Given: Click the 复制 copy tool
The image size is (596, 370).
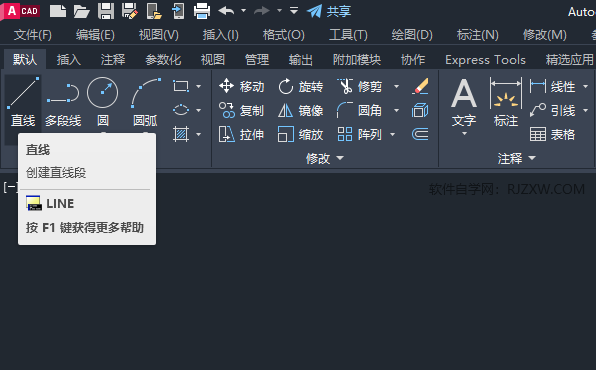Looking at the screenshot, I should coord(242,111).
